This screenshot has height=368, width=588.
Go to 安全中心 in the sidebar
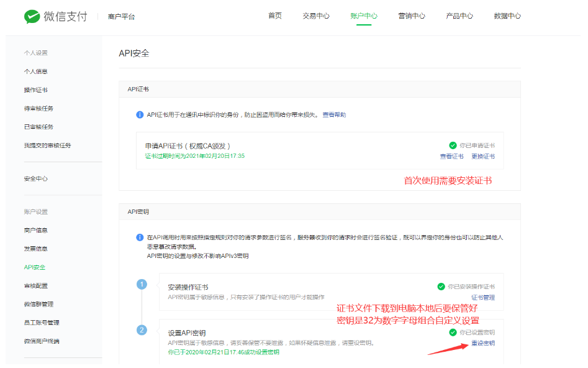(35, 178)
